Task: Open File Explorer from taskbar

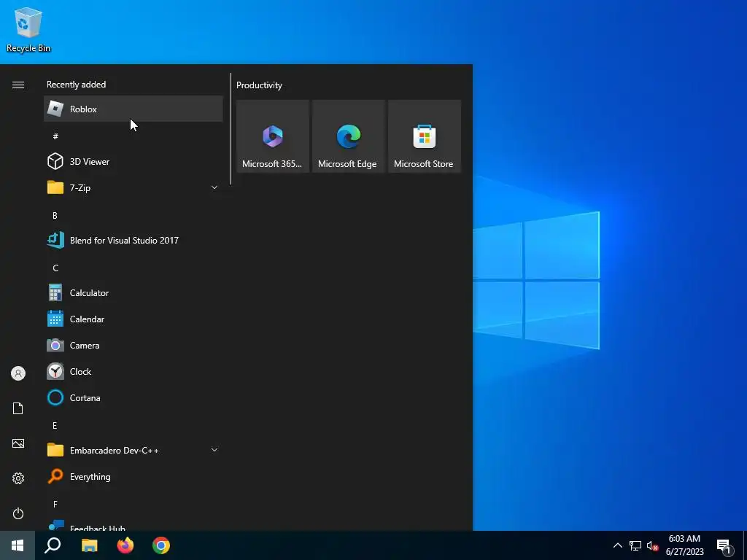Action: tap(89, 545)
